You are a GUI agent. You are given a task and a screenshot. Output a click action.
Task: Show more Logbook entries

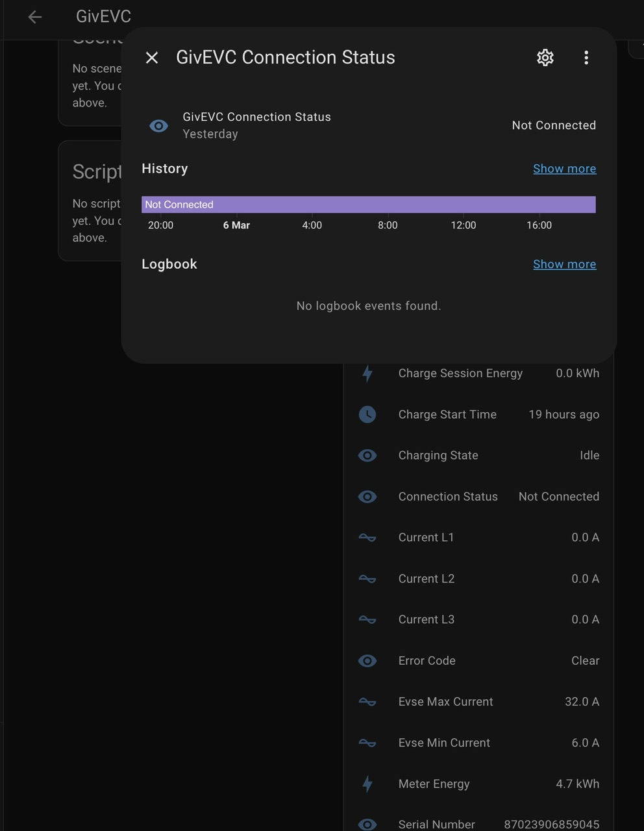(564, 264)
